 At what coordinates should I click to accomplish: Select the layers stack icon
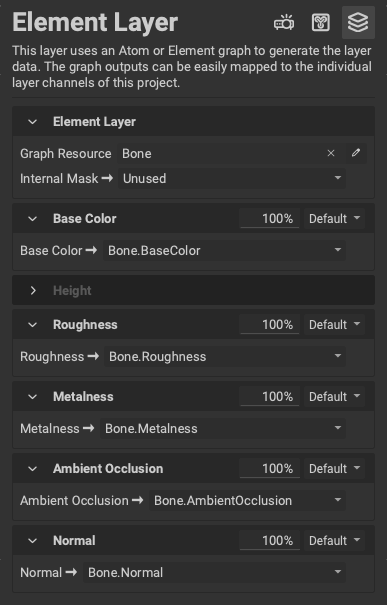point(358,22)
